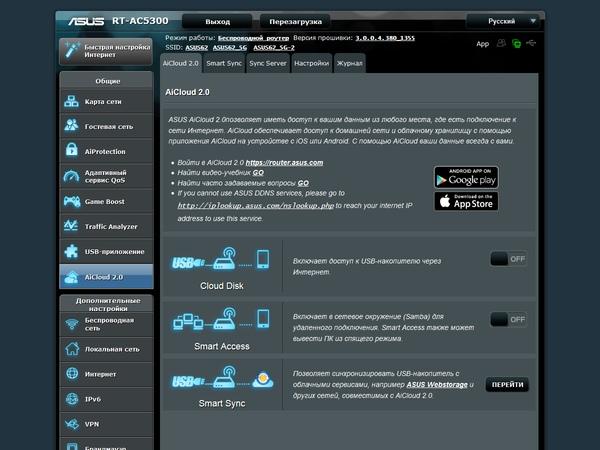Click the AiCloud 2.0 cloud sidebar icon
The height and width of the screenshot is (450, 600).
point(72,277)
